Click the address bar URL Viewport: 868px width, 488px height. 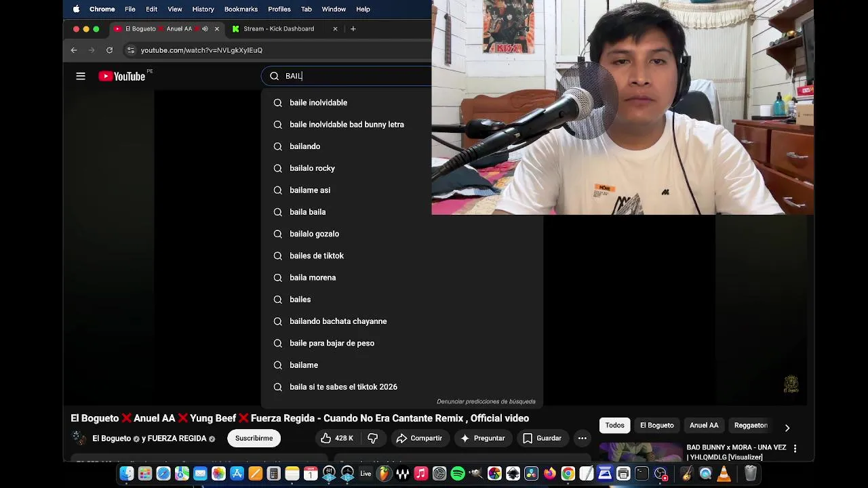pos(201,50)
